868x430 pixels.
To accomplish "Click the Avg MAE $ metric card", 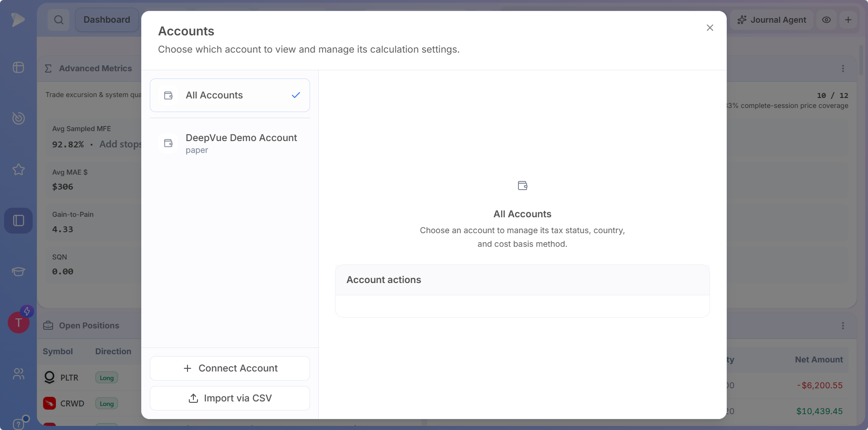I will point(93,180).
